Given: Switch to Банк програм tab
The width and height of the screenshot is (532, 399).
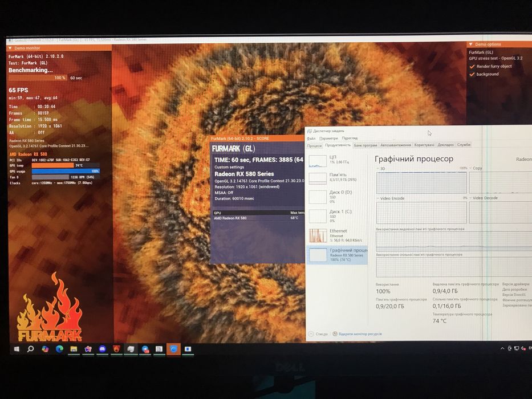Looking at the screenshot, I should click(366, 145).
